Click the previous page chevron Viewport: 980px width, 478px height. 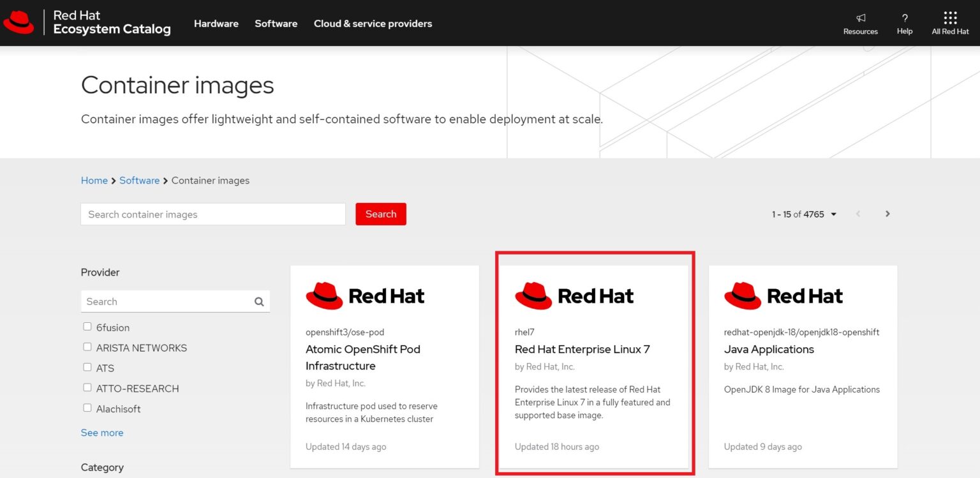tap(858, 214)
